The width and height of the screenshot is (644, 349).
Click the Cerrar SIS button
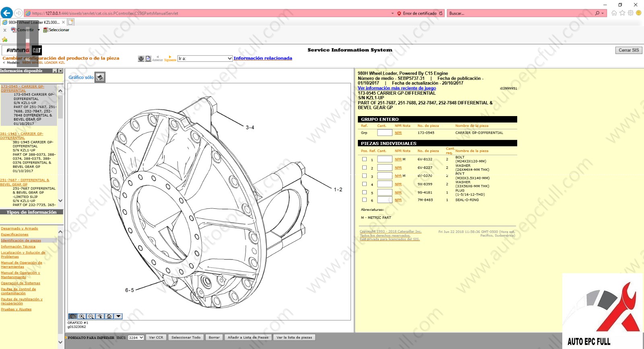click(x=629, y=50)
